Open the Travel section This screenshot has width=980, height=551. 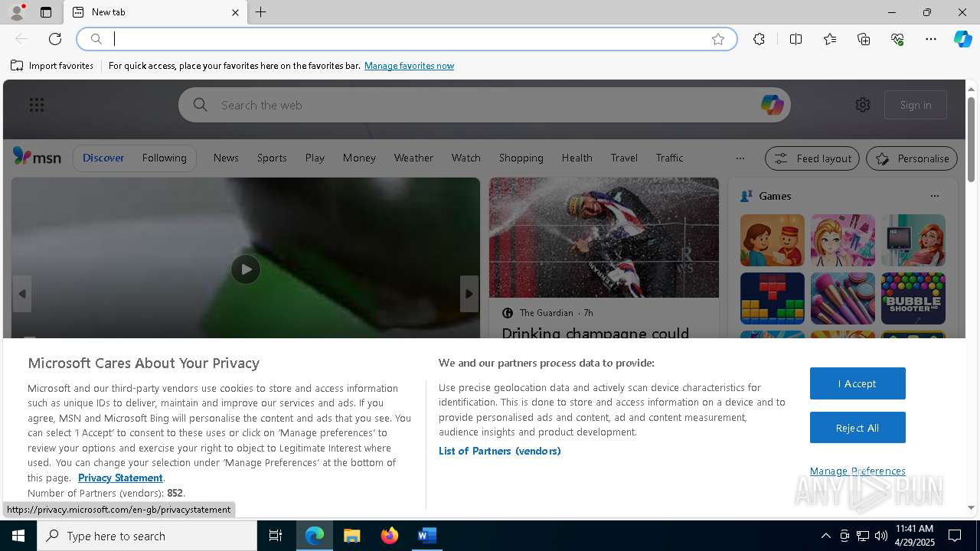coord(624,158)
